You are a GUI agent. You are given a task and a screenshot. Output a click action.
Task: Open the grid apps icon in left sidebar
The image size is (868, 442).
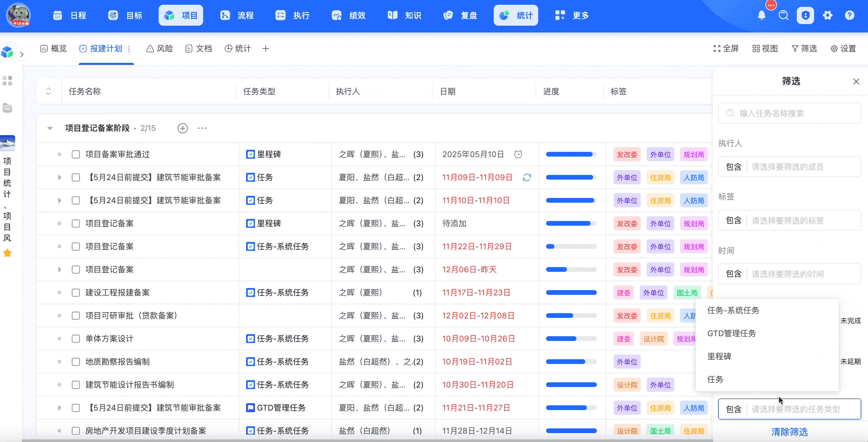click(7, 81)
